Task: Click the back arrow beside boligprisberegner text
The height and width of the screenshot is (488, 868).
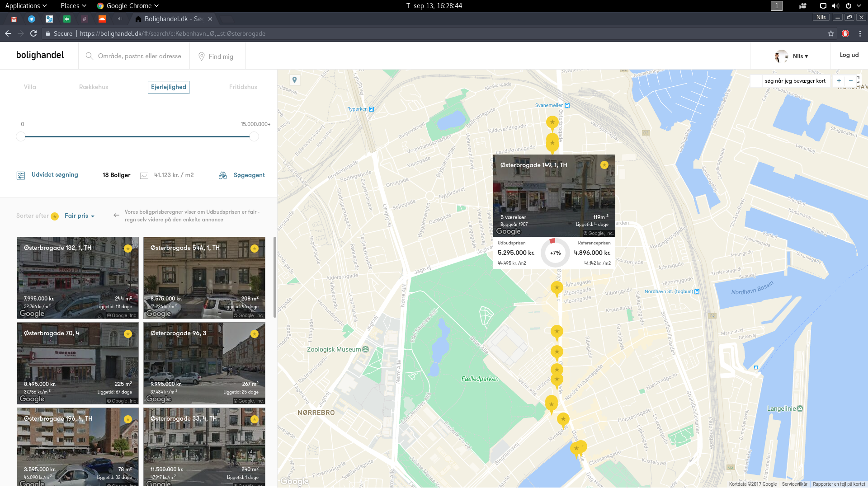Action: (x=116, y=215)
